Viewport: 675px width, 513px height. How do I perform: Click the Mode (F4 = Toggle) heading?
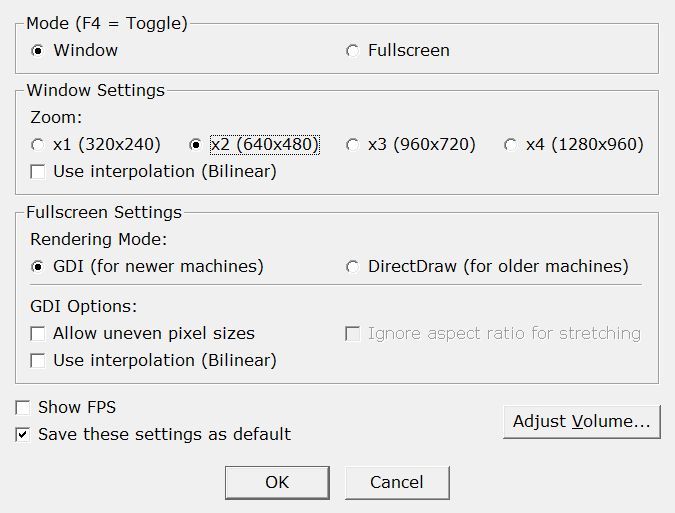[106, 23]
